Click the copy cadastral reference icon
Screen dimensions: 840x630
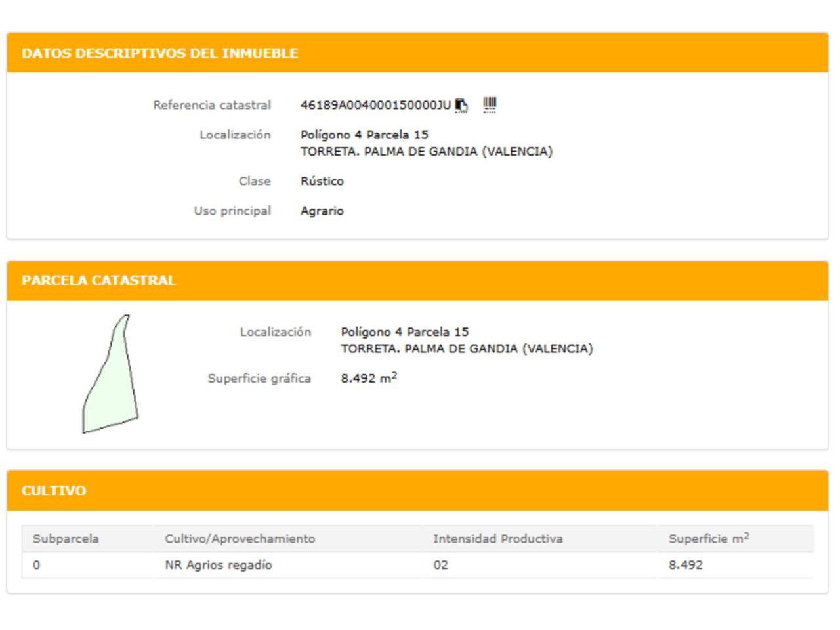pos(461,106)
